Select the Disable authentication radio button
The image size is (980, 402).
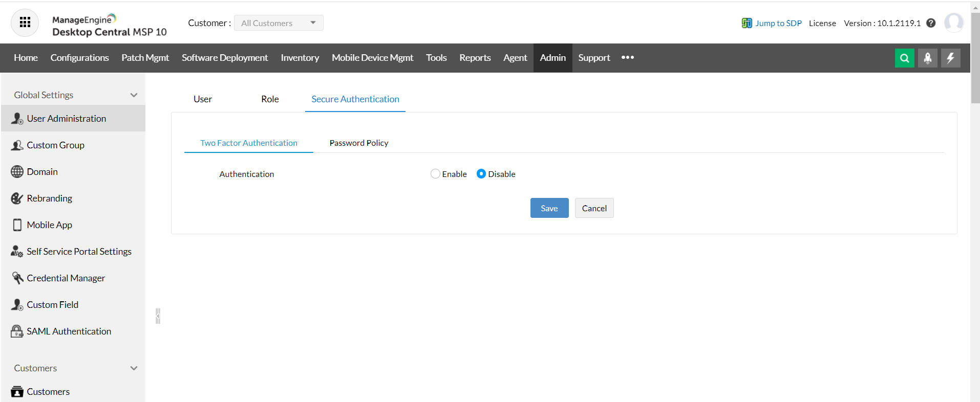(481, 174)
